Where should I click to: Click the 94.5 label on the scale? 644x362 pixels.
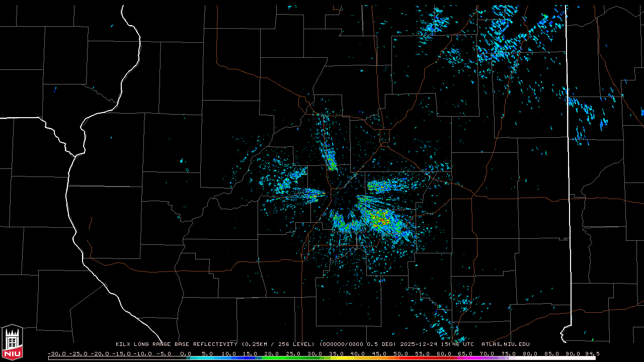[591, 353]
